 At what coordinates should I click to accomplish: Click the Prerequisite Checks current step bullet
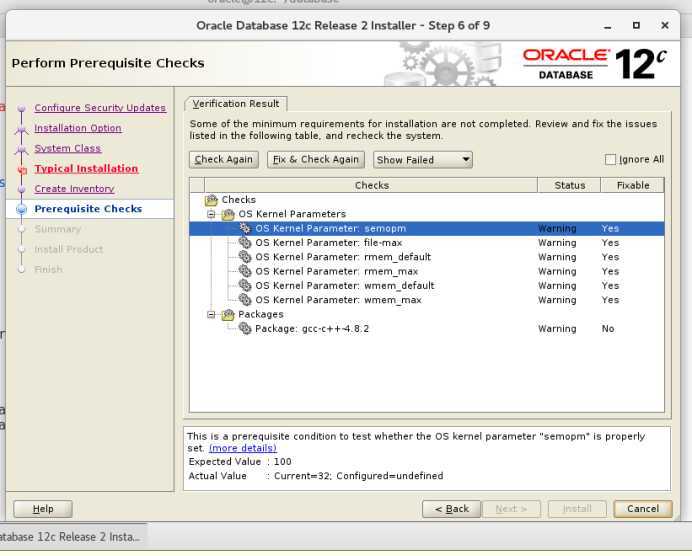click(x=22, y=209)
